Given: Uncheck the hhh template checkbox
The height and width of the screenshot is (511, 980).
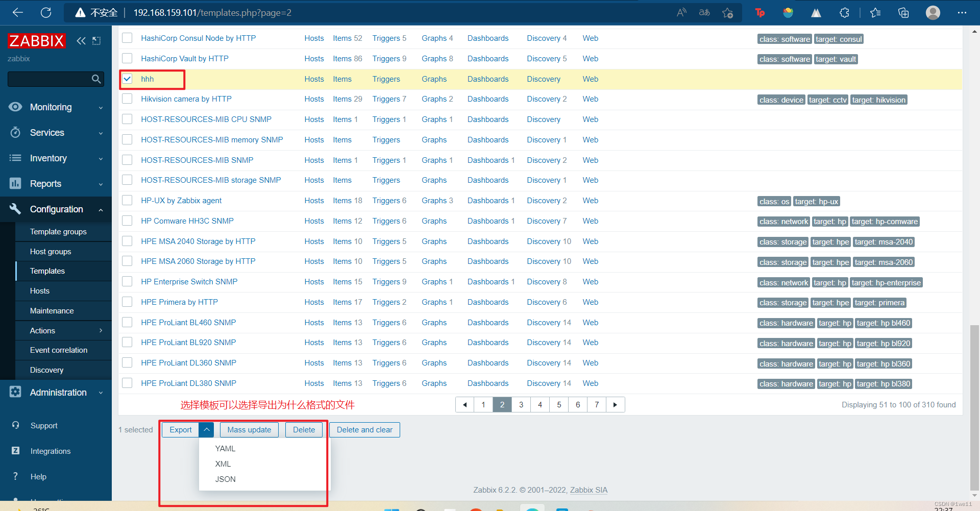Looking at the screenshot, I should coord(127,79).
